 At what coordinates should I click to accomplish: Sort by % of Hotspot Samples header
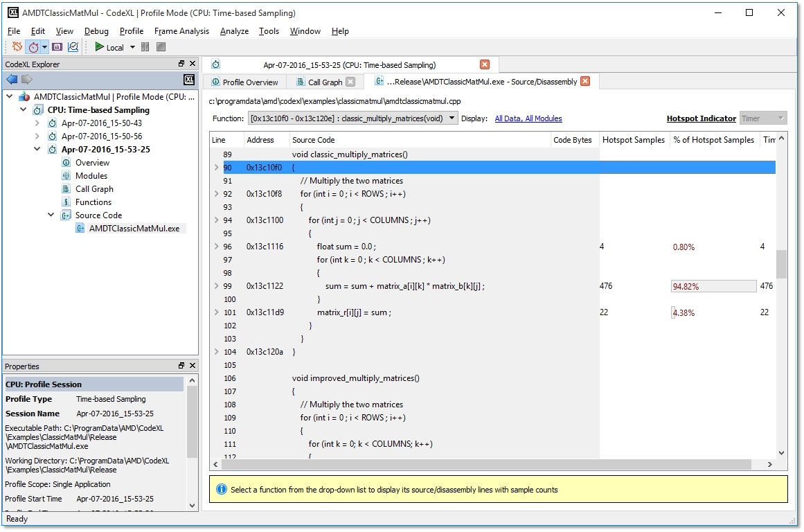[713, 139]
